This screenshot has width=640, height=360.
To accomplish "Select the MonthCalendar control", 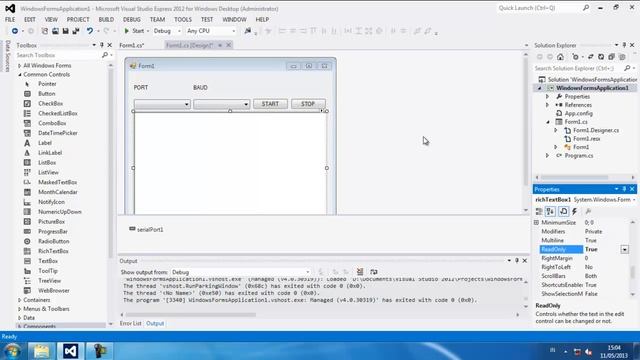I will [x=58, y=192].
